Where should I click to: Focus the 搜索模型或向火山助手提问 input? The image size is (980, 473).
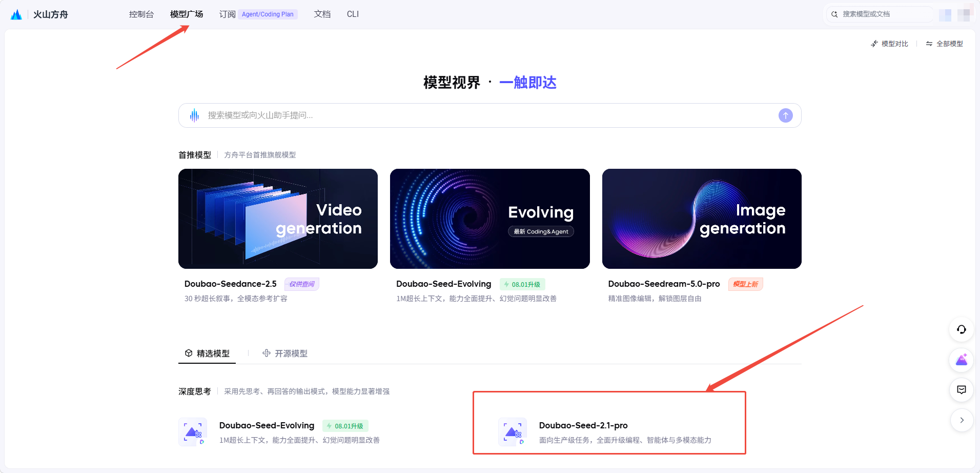point(489,115)
